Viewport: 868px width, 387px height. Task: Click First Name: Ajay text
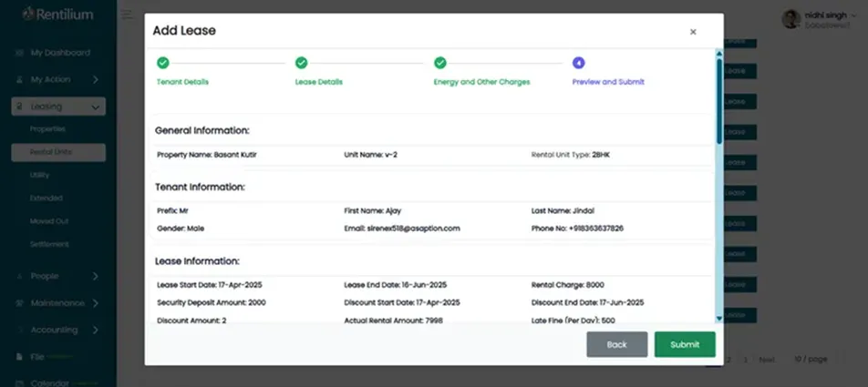[x=373, y=210]
